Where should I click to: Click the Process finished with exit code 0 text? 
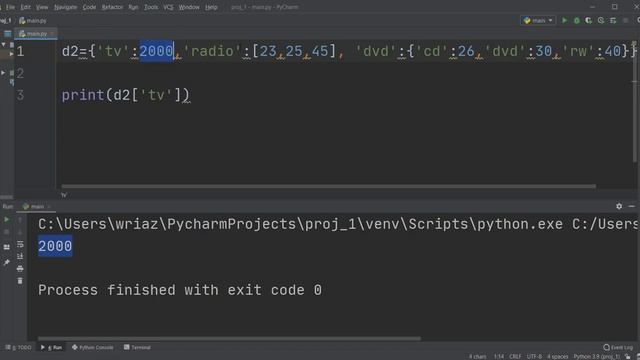tap(180, 290)
